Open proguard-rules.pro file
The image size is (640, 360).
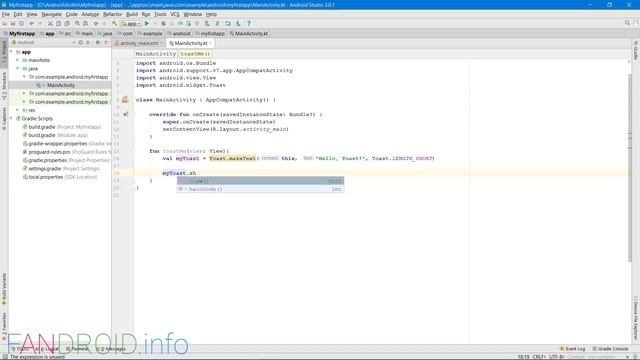pos(67,152)
